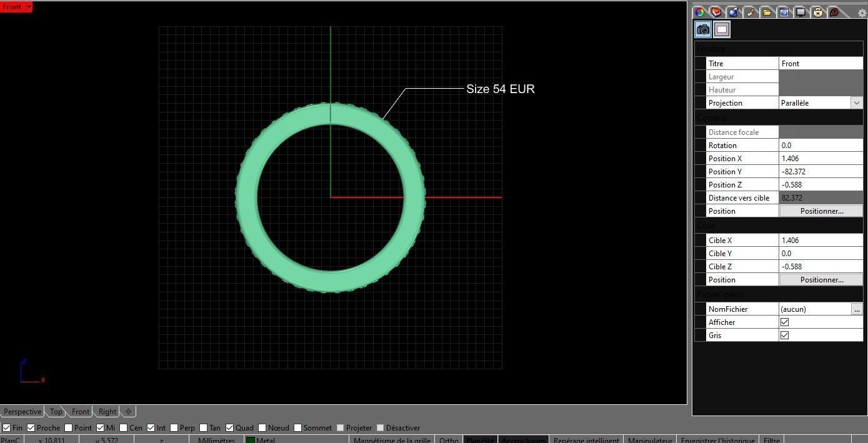Add a new viewport tab with plus
The width and height of the screenshot is (868, 443).
[x=128, y=412]
